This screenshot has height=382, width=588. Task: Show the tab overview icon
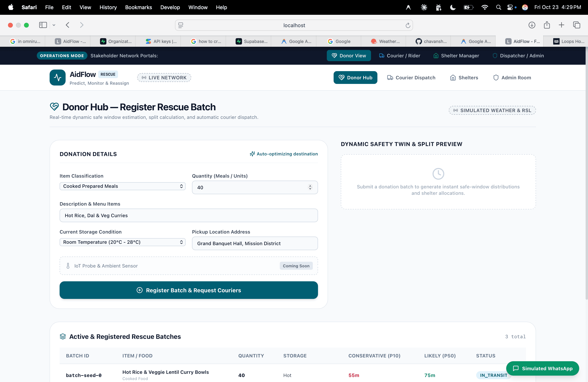point(577,25)
